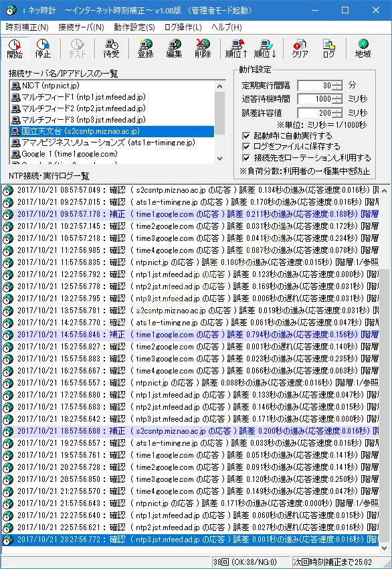Move server up with 順位↑ icon
The image size is (392, 569).
pos(236,48)
